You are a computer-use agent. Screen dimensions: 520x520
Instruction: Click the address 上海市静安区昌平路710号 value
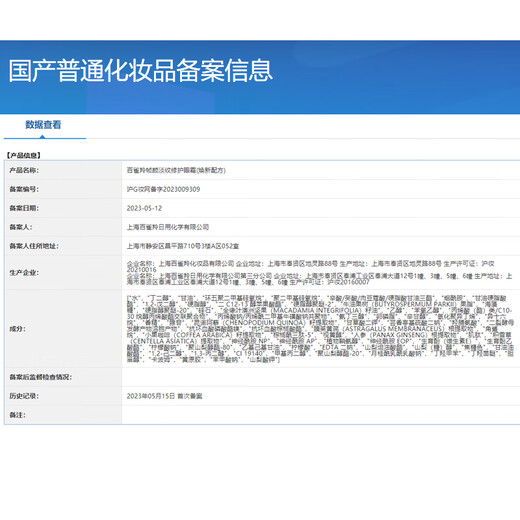click(183, 246)
